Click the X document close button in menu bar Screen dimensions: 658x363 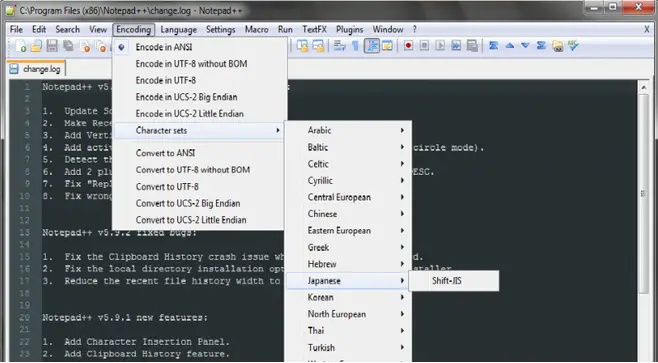(647, 29)
